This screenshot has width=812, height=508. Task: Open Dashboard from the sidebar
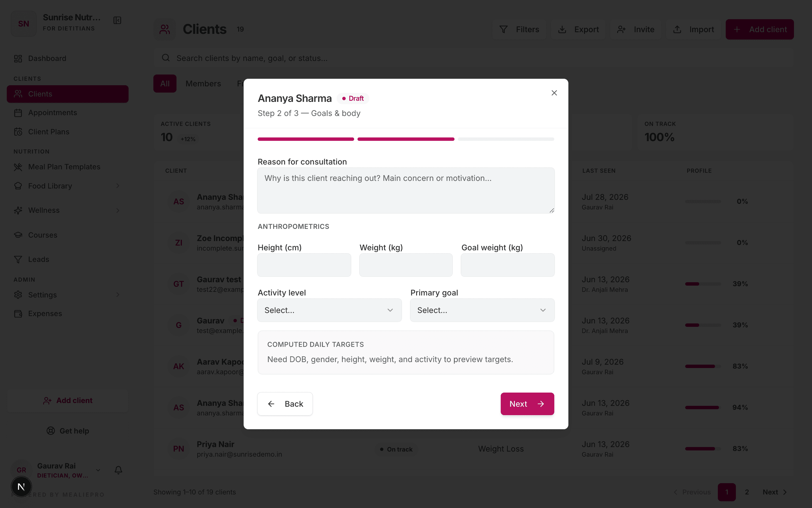pyautogui.click(x=67, y=58)
